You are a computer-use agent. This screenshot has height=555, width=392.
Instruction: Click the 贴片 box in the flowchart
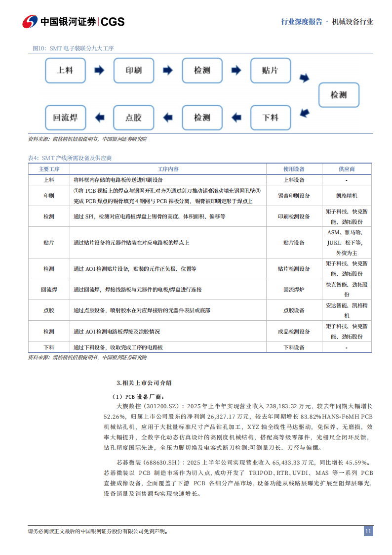pos(271,71)
